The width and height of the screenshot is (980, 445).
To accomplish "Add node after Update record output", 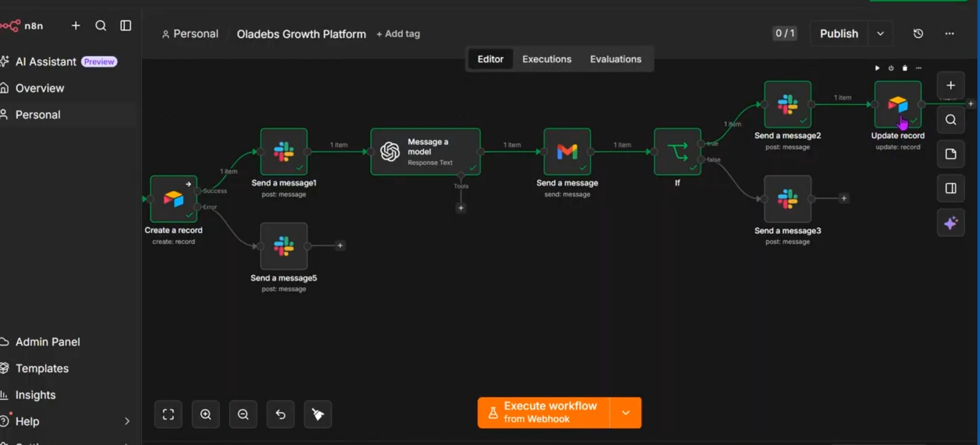I will pyautogui.click(x=971, y=103).
